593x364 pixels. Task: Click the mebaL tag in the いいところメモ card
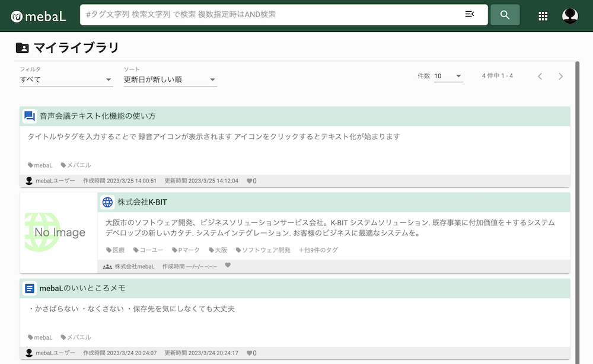[x=40, y=337]
